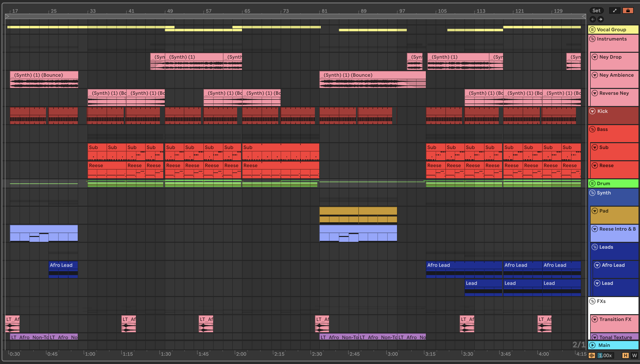The image size is (640, 364).
Task: Toggle the orange lock envelopes button
Action: [x=628, y=11]
